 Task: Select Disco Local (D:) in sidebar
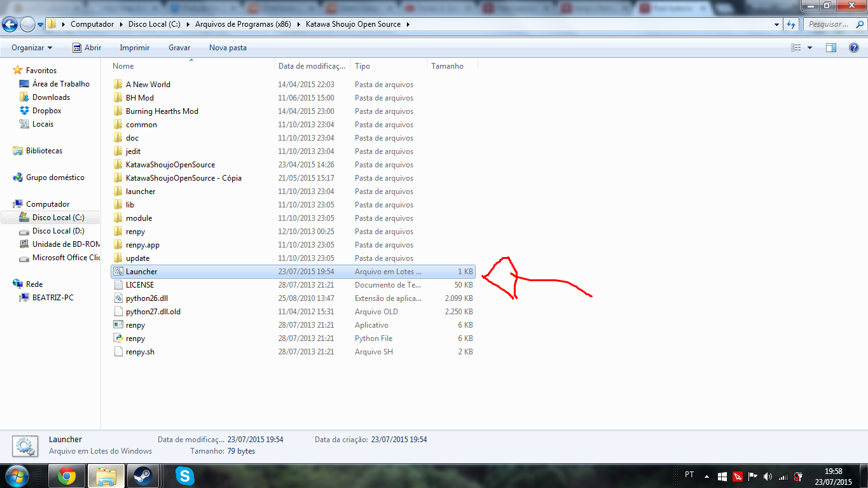click(x=58, y=231)
